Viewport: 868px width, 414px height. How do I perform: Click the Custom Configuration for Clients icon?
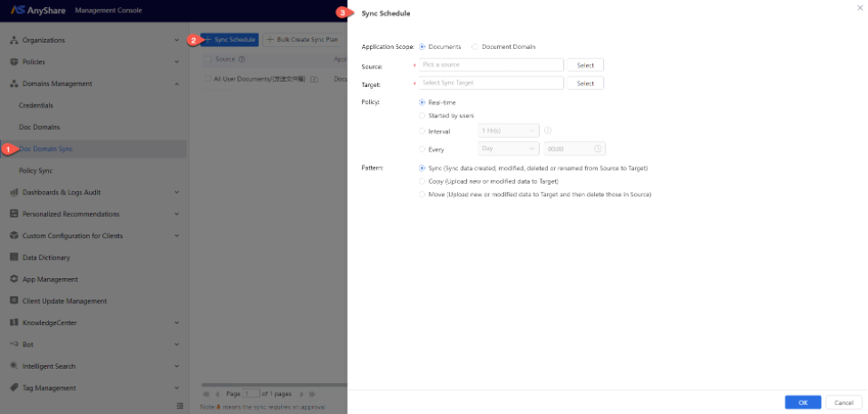click(x=14, y=235)
